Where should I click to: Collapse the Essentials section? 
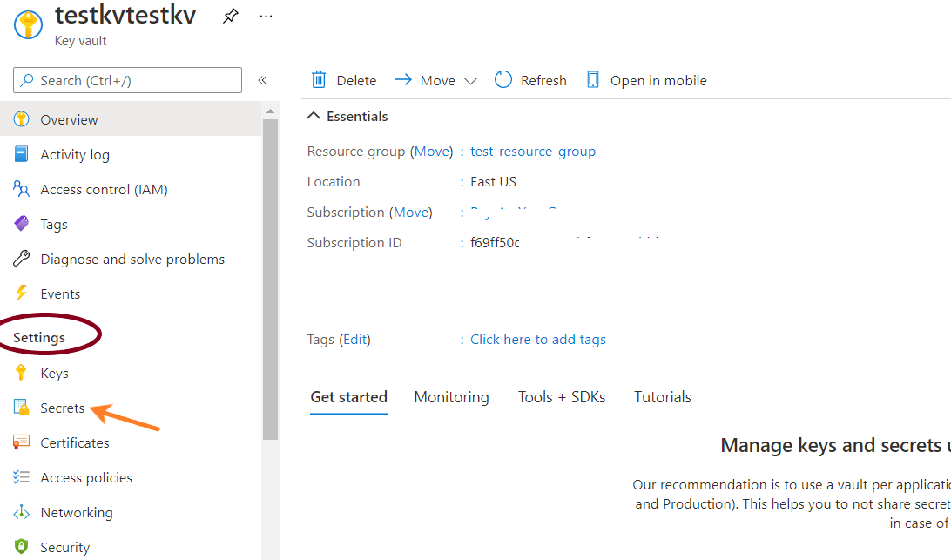click(x=314, y=117)
